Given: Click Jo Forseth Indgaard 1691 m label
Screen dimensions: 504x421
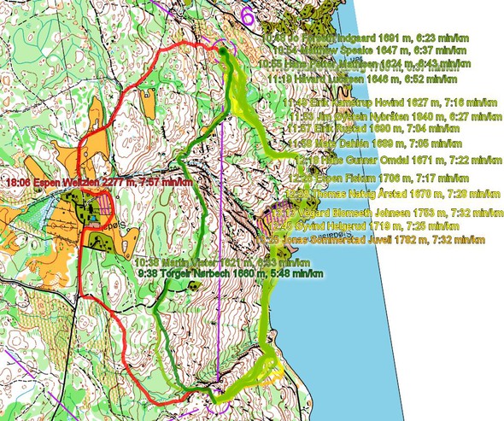Looking at the screenshot, I should coord(366,38).
